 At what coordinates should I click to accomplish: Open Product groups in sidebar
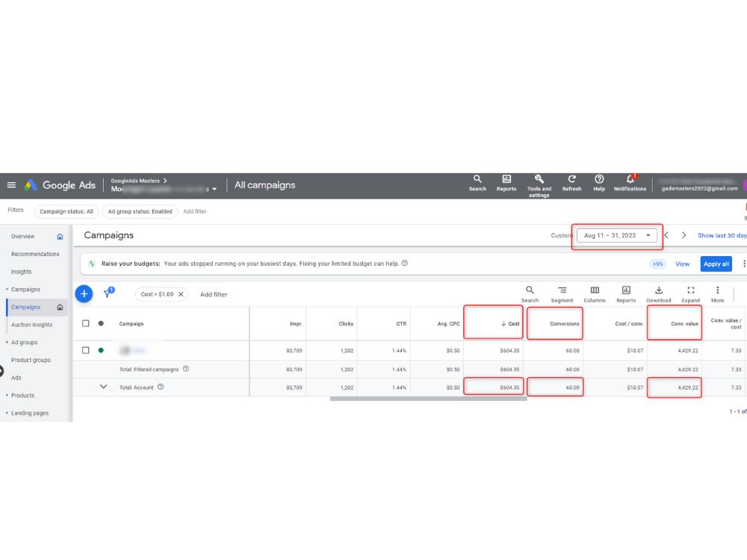pyautogui.click(x=31, y=360)
